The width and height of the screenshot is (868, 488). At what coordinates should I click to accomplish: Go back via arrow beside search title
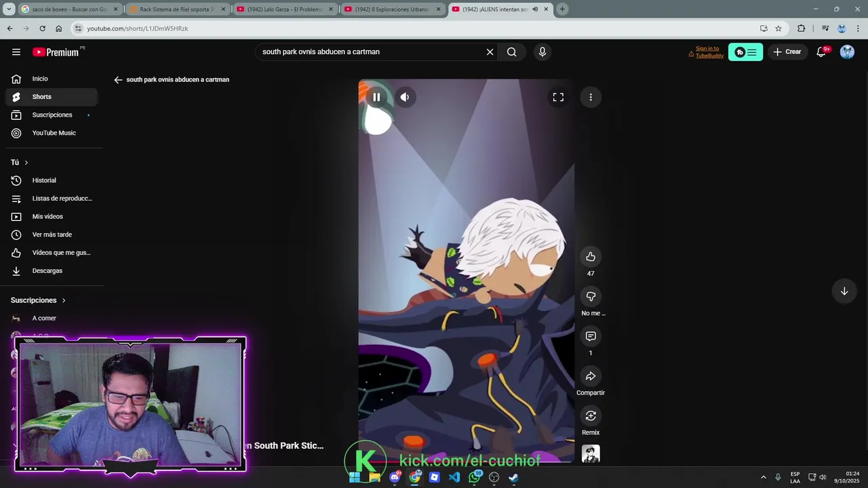tap(118, 80)
